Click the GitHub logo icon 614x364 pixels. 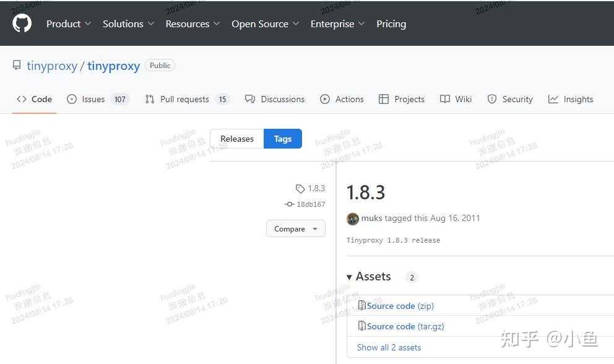click(x=22, y=24)
